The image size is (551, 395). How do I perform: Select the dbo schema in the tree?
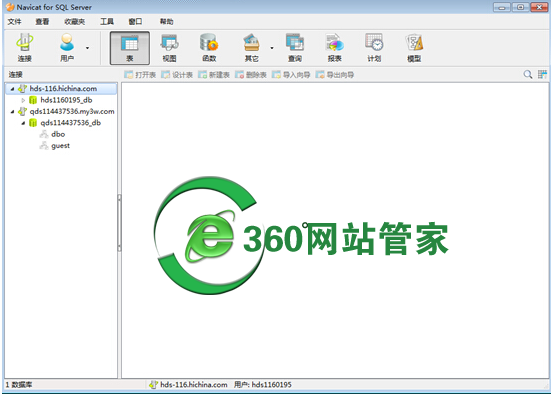(58, 134)
